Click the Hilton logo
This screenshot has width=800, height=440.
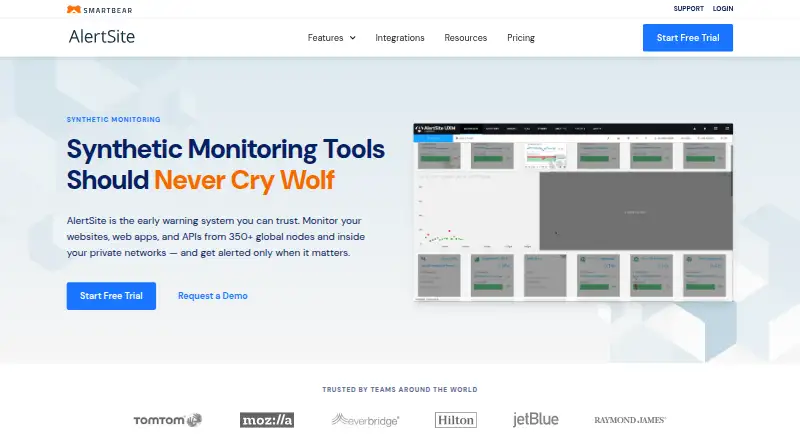click(x=456, y=420)
